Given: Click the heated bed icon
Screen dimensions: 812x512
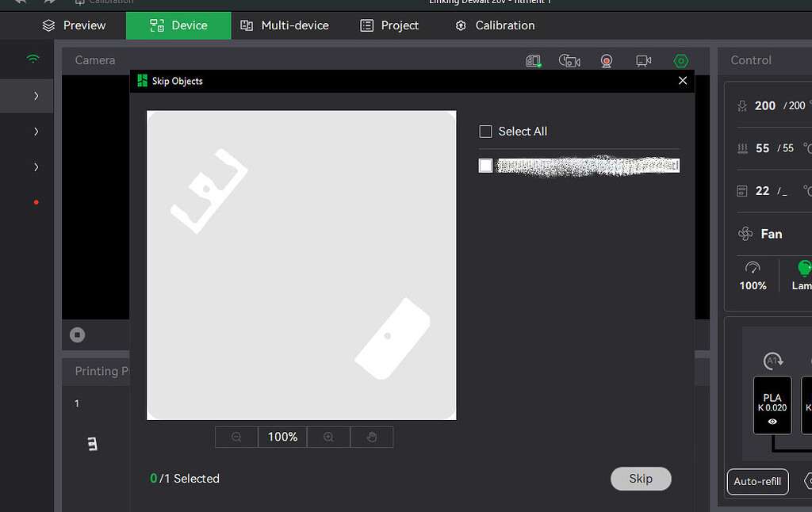Looking at the screenshot, I should (742, 148).
